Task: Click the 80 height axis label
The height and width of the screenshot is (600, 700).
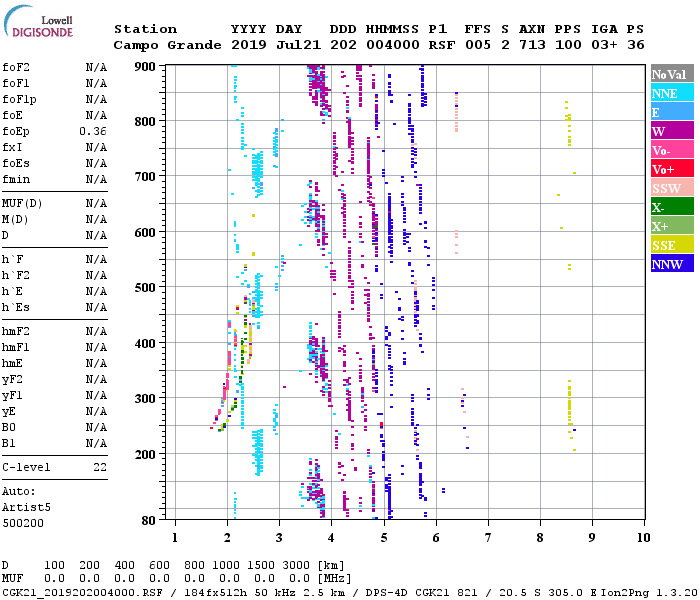Action: (x=149, y=521)
